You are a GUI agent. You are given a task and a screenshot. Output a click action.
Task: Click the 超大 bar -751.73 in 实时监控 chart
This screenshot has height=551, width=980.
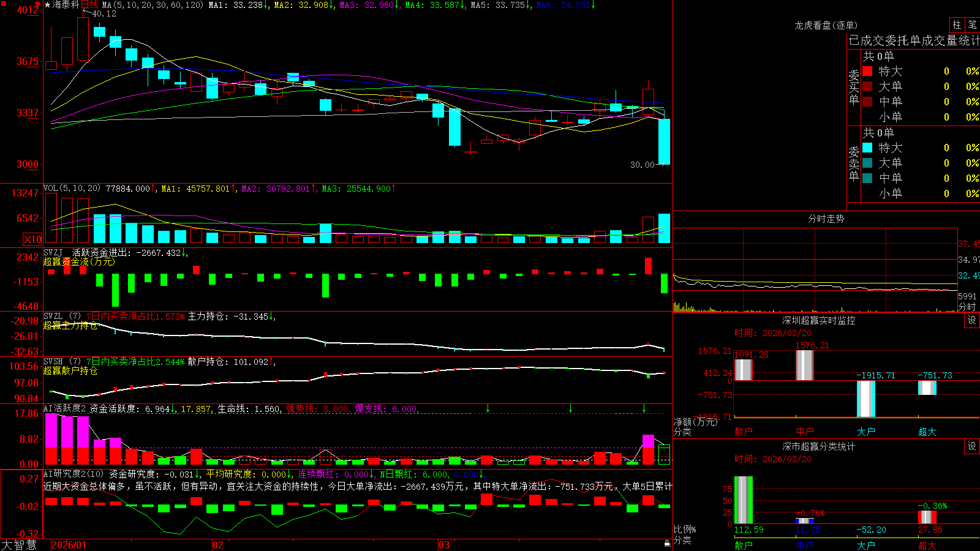[927, 388]
